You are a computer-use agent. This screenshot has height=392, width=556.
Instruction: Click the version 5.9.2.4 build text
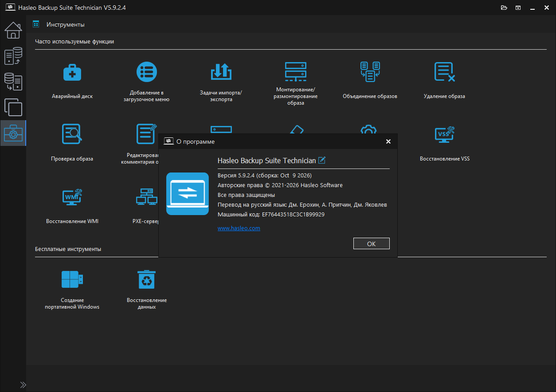click(x=265, y=176)
